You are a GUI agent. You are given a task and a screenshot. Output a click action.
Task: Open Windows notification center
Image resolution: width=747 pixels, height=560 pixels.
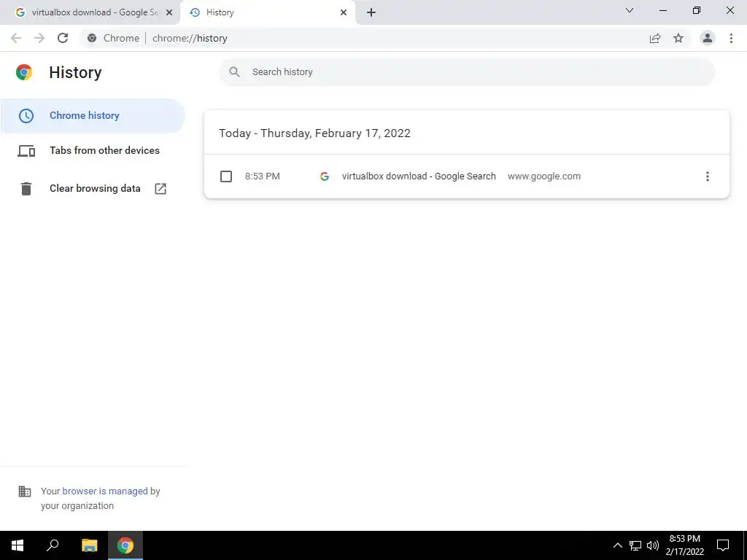pyautogui.click(x=723, y=545)
